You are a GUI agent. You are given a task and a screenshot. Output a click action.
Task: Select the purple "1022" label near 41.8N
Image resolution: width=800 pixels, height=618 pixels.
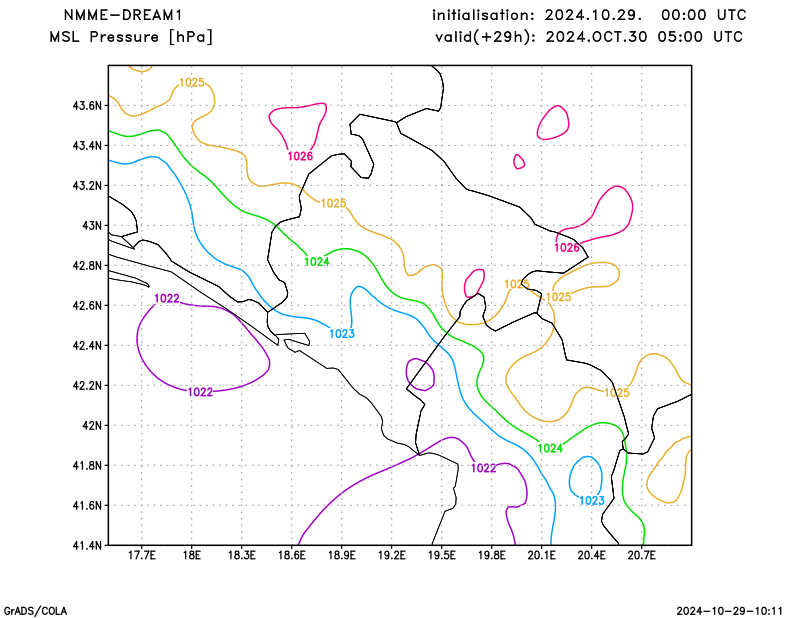pyautogui.click(x=484, y=468)
